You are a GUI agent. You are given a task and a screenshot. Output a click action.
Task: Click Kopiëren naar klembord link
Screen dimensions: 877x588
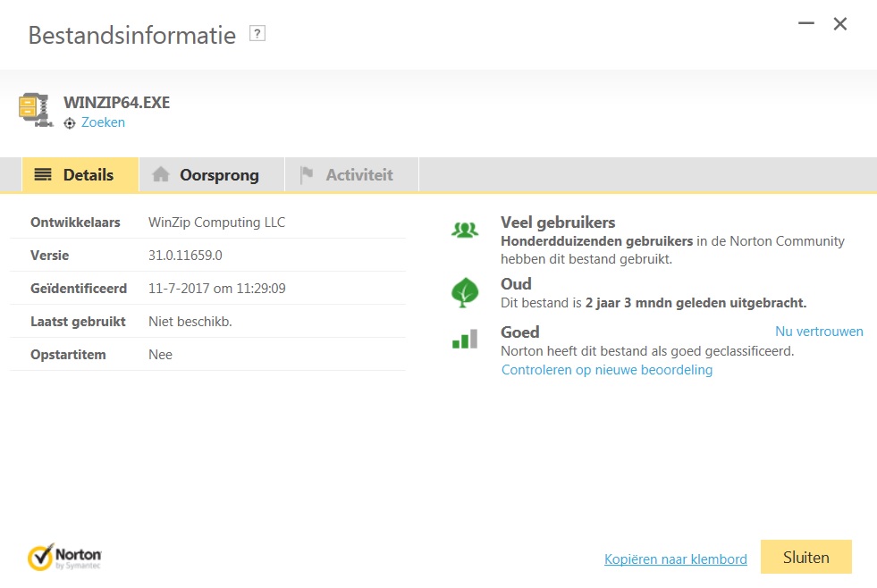tap(675, 559)
